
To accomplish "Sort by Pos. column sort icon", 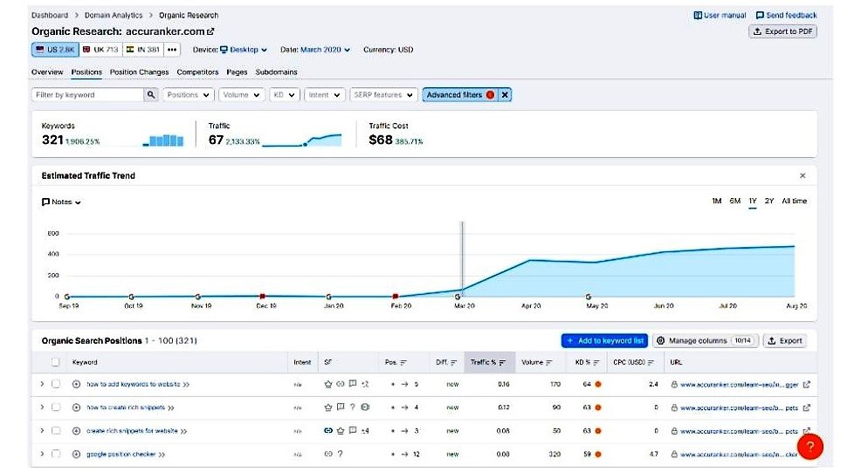I will 403,362.
